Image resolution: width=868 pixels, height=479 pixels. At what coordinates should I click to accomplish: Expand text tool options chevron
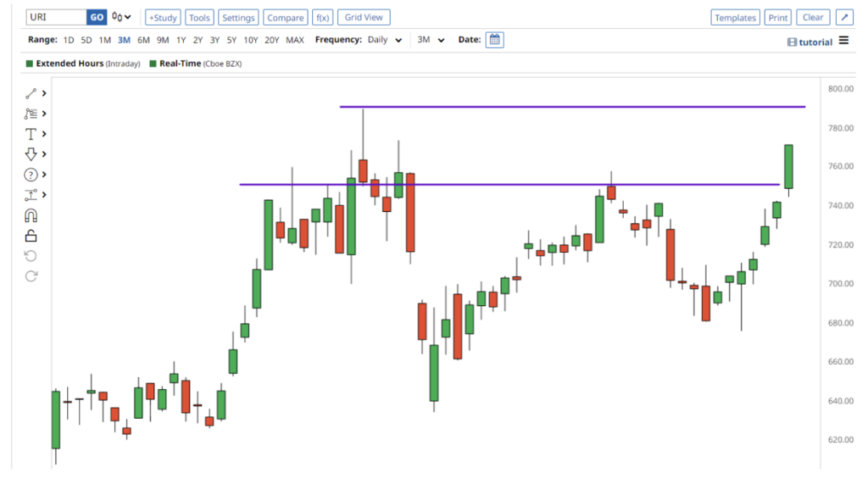pyautogui.click(x=44, y=134)
